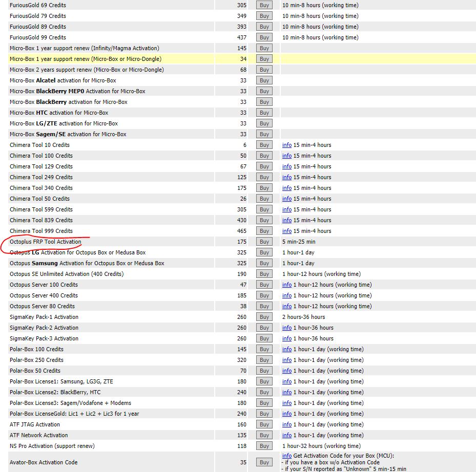The height and width of the screenshot is (472, 476).
Task: Click '1 hour-32 hours (working time)' text
Action: [321, 446]
